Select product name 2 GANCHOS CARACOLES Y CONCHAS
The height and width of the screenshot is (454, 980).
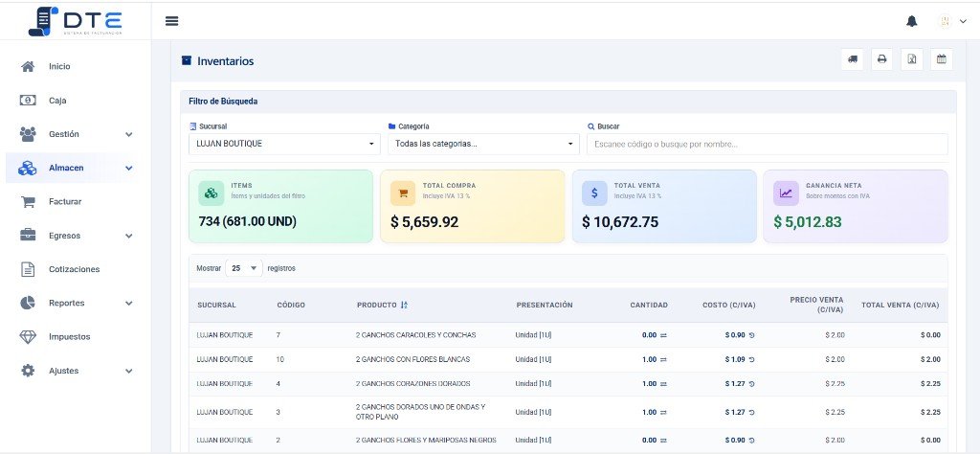tap(415, 335)
